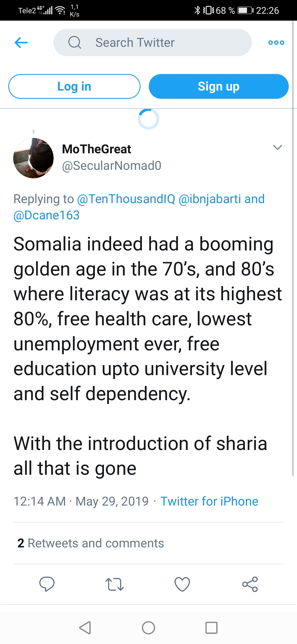
Task: Retweet this tweet
Action: coord(114,584)
